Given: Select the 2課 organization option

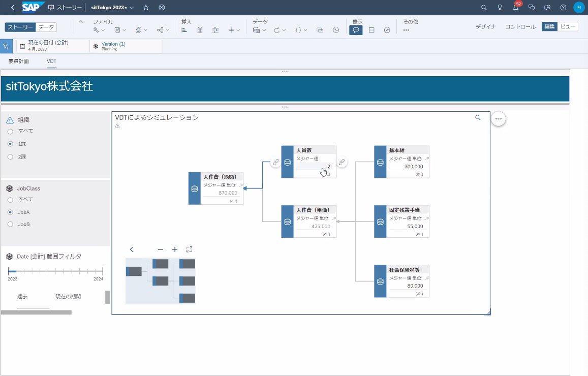Looking at the screenshot, I should 10,156.
